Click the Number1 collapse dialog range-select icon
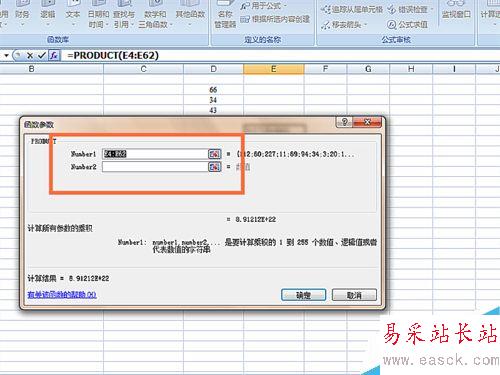500x375 pixels. (214, 154)
